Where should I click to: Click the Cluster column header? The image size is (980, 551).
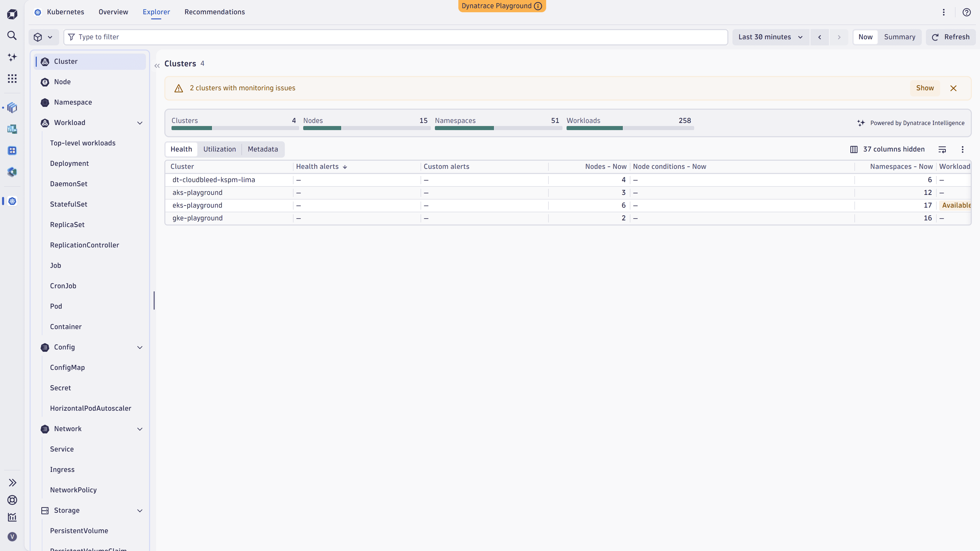point(182,167)
